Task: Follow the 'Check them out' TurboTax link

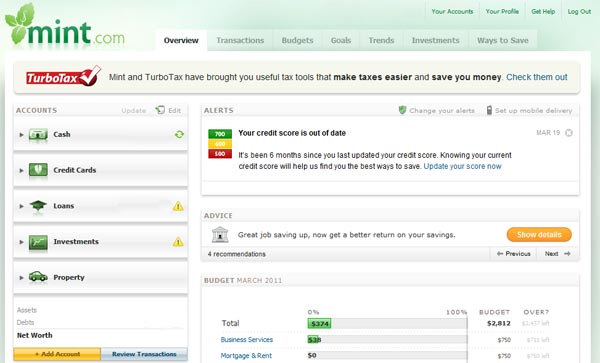Action: pyautogui.click(x=536, y=77)
